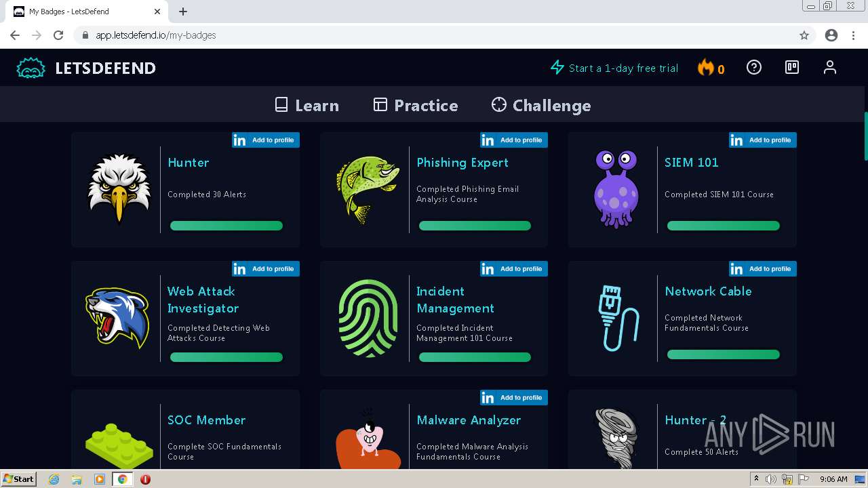
Task: Open the help question mark icon
Action: (754, 67)
